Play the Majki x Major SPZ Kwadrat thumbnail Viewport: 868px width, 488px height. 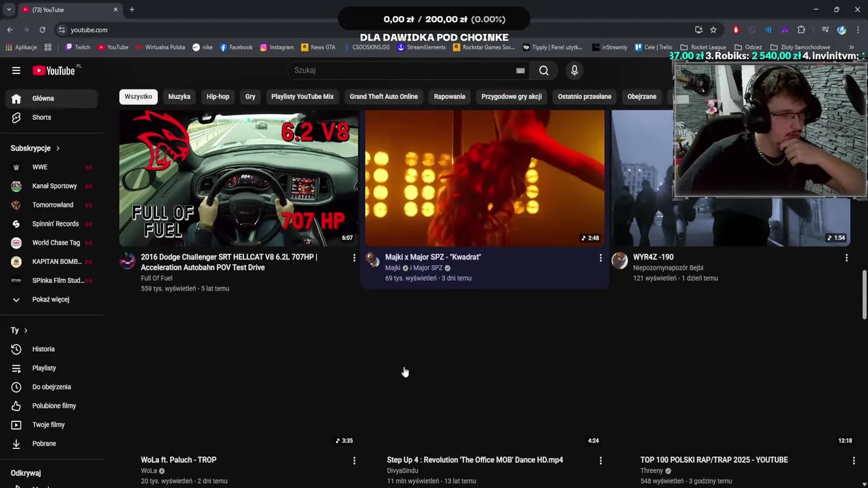tap(485, 178)
